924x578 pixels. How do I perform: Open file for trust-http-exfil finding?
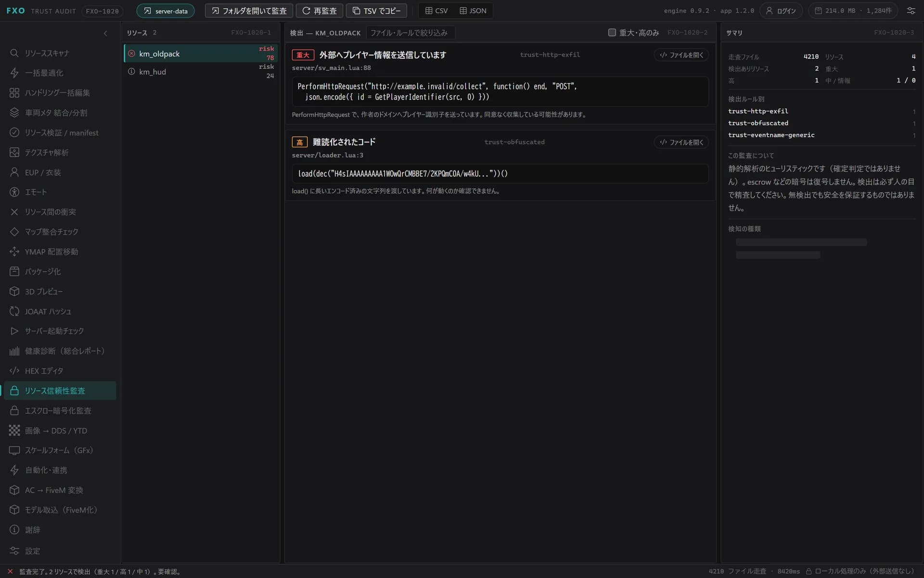point(681,55)
